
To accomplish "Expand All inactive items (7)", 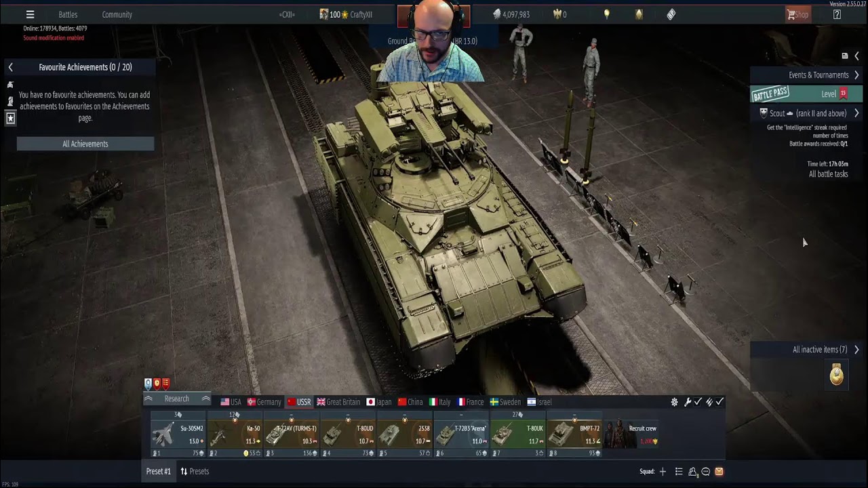I will [856, 350].
